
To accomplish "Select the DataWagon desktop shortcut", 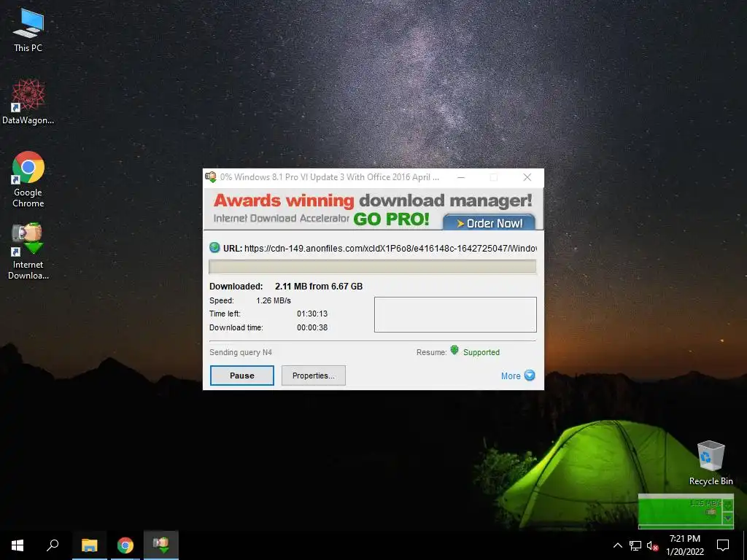I will 28,102.
